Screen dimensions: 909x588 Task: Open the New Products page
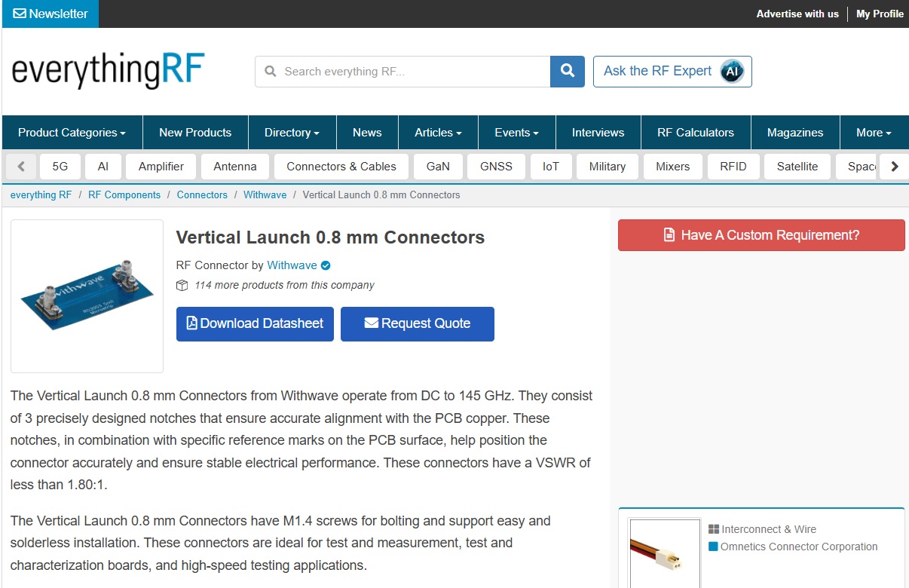point(195,133)
